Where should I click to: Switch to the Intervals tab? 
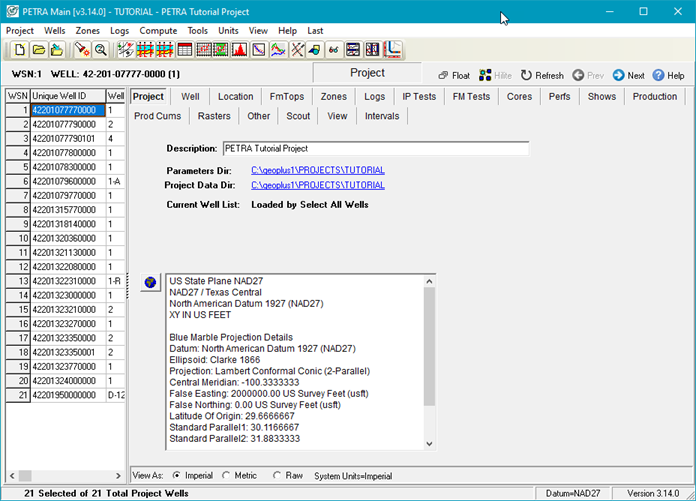(x=382, y=116)
